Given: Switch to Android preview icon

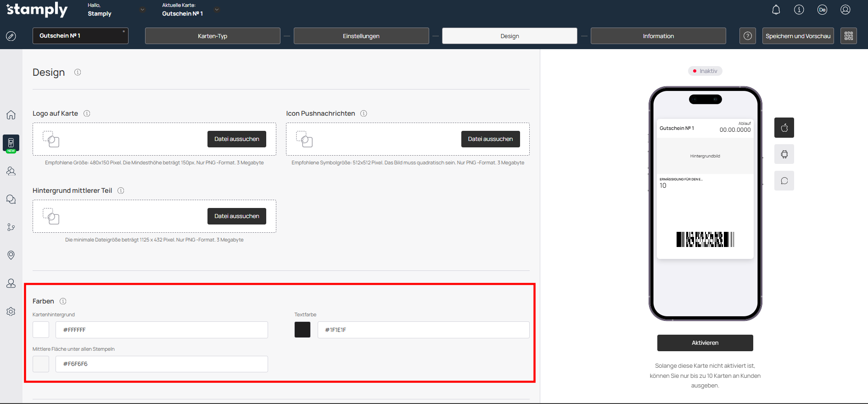Looking at the screenshot, I should tap(784, 154).
